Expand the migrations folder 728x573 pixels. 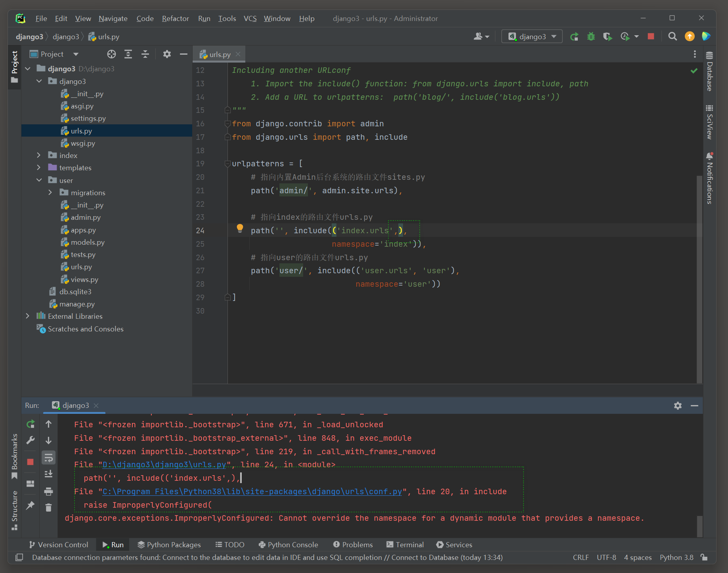click(50, 192)
